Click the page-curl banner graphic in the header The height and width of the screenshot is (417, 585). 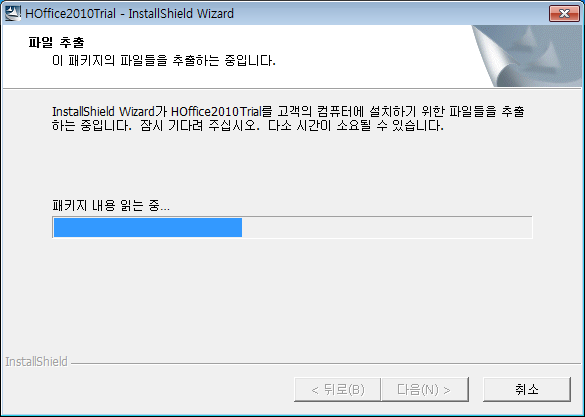click(527, 56)
